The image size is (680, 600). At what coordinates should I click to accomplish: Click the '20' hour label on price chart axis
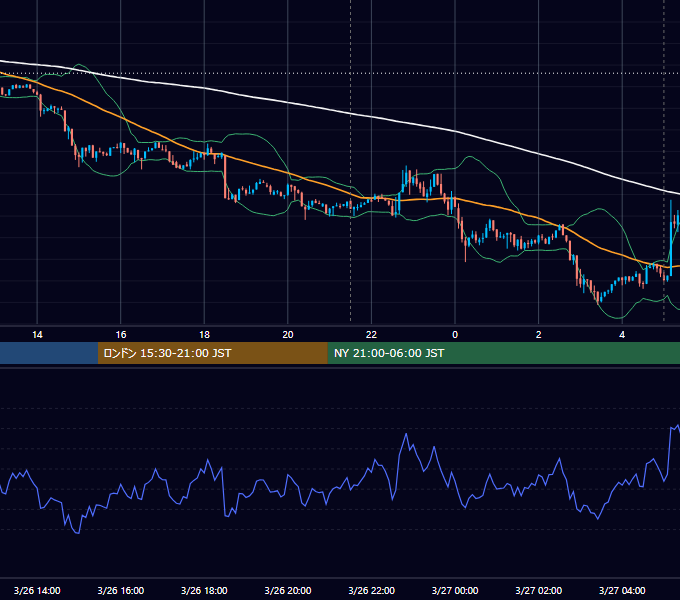288,335
